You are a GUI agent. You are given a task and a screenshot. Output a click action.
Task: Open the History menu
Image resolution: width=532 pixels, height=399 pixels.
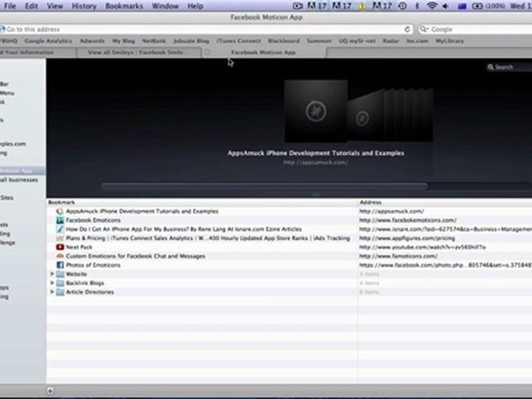pyautogui.click(x=84, y=6)
